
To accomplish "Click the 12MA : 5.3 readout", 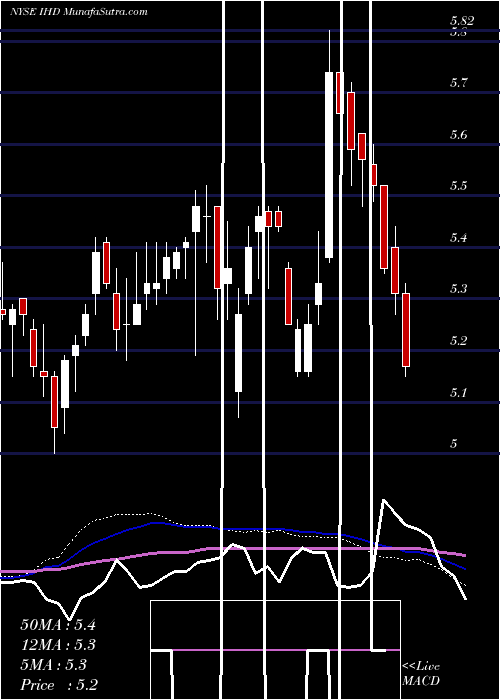I will coord(58,645).
